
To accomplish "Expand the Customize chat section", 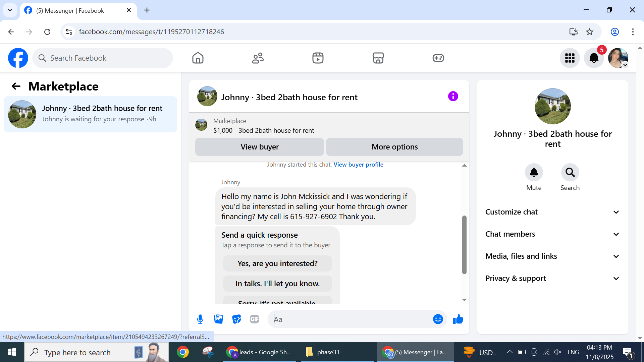I will click(552, 212).
